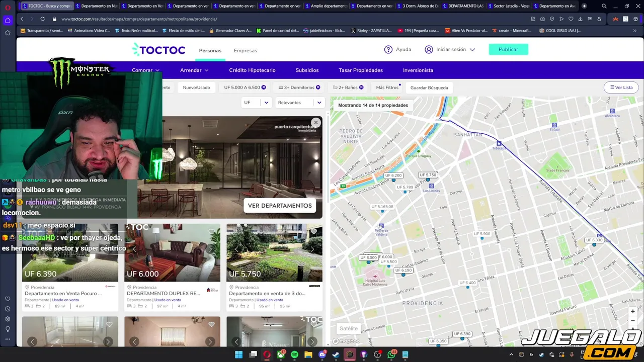
Task: Open Departamento en Venta Pocuro listing title
Action: (63, 293)
